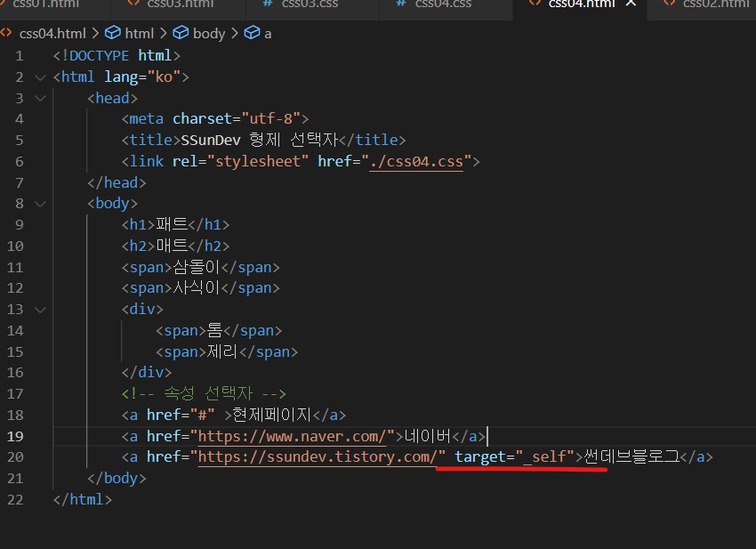Follow the https://ssundev.tistory.com/ link

tap(318, 456)
